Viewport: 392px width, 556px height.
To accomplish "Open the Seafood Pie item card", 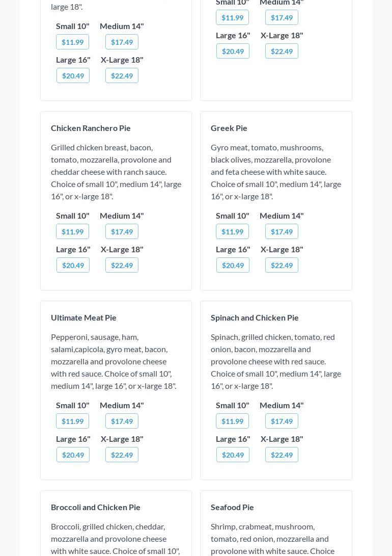I will [x=276, y=523].
